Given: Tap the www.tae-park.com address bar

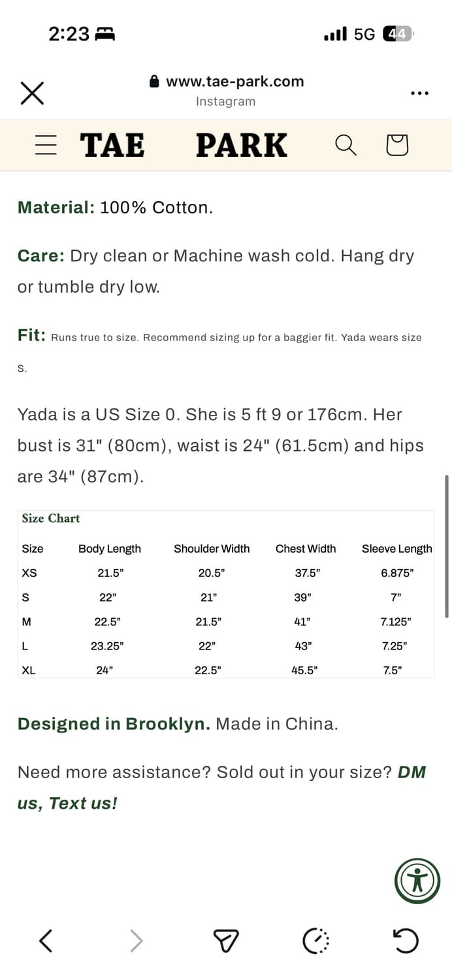Looking at the screenshot, I should tap(226, 82).
